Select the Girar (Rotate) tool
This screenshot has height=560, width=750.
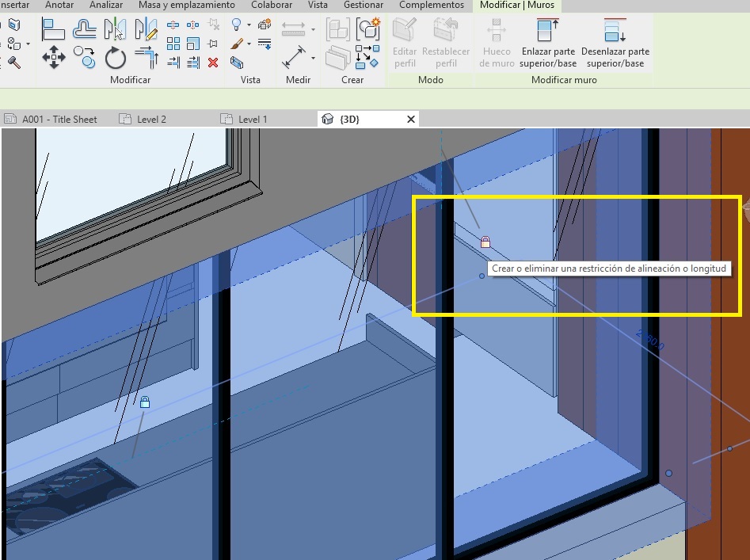(115, 59)
